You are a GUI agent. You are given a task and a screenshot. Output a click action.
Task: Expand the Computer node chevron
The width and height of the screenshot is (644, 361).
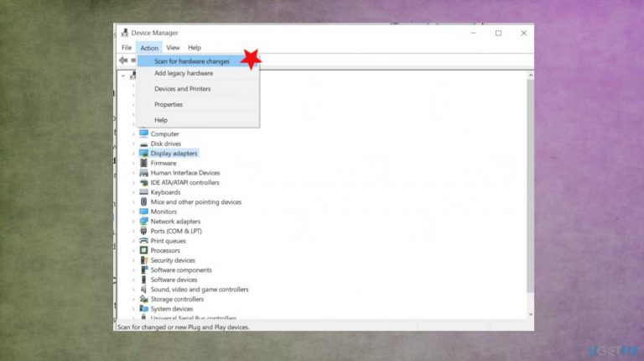[133, 134]
